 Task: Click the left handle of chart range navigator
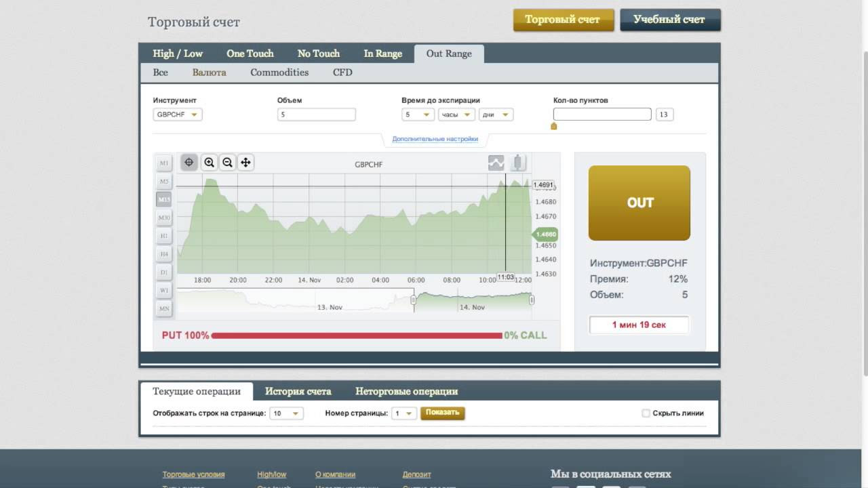pyautogui.click(x=414, y=299)
